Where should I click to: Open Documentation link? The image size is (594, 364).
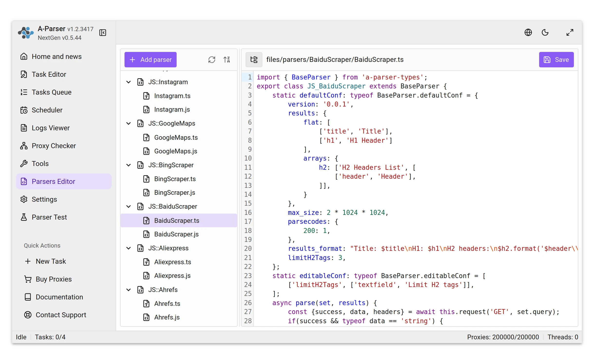click(x=54, y=297)
